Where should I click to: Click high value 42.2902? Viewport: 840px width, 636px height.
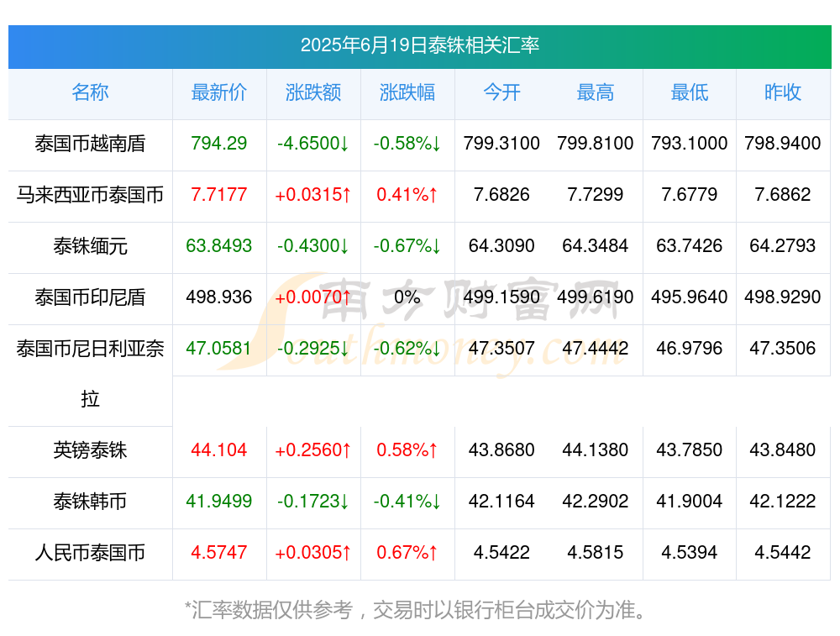click(596, 501)
